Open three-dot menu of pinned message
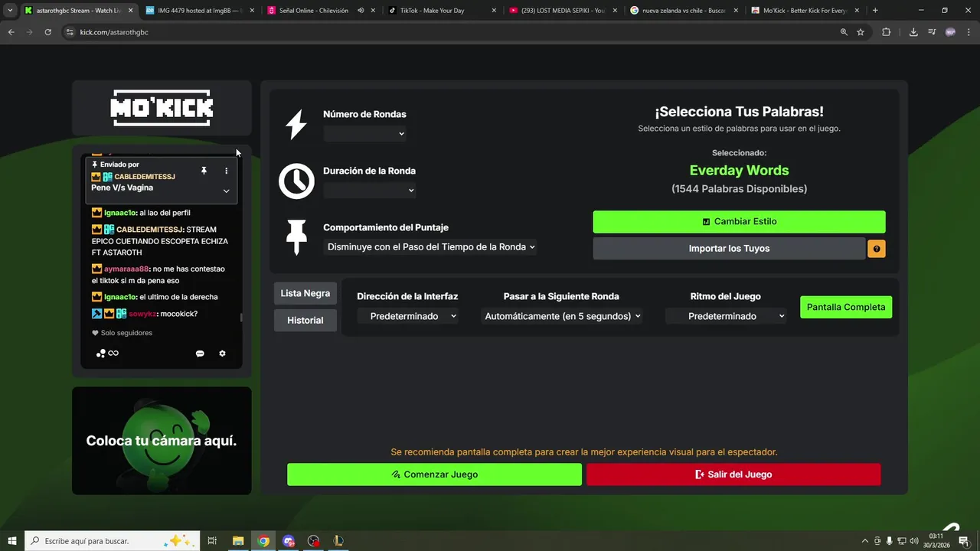 point(226,171)
